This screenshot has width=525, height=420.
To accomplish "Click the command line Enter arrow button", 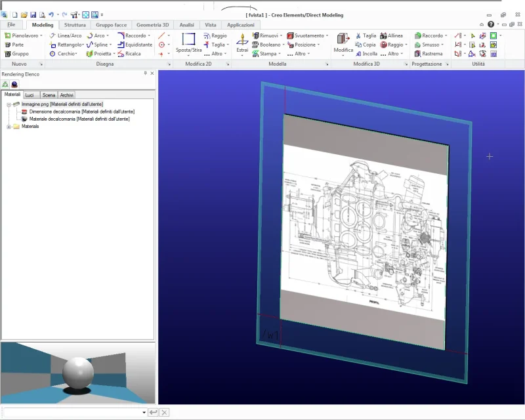I will pyautogui.click(x=153, y=412).
